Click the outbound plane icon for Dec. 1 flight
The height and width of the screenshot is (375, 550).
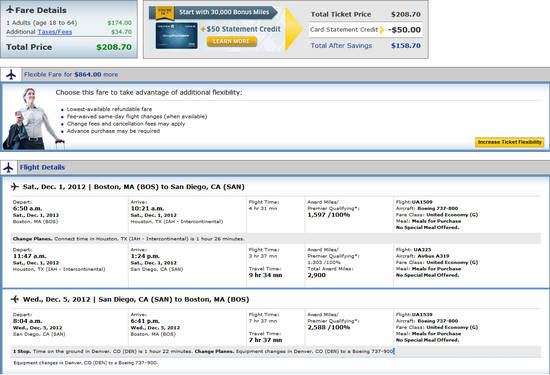(x=15, y=187)
